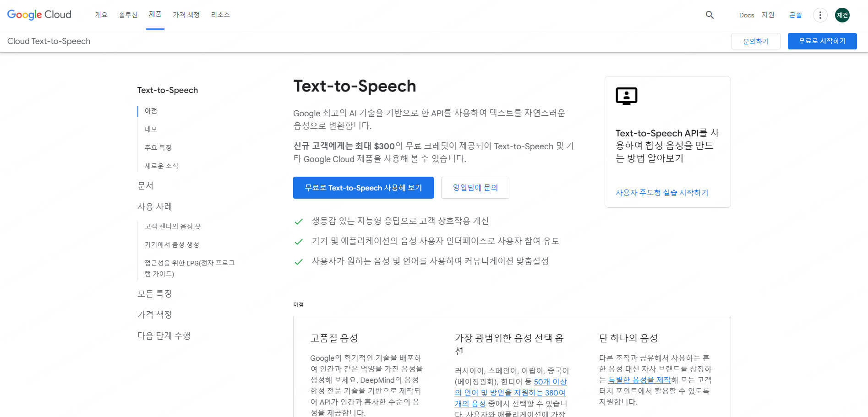Click the green 재건 account avatar
Viewport: 868px width, 417px height.
(842, 15)
